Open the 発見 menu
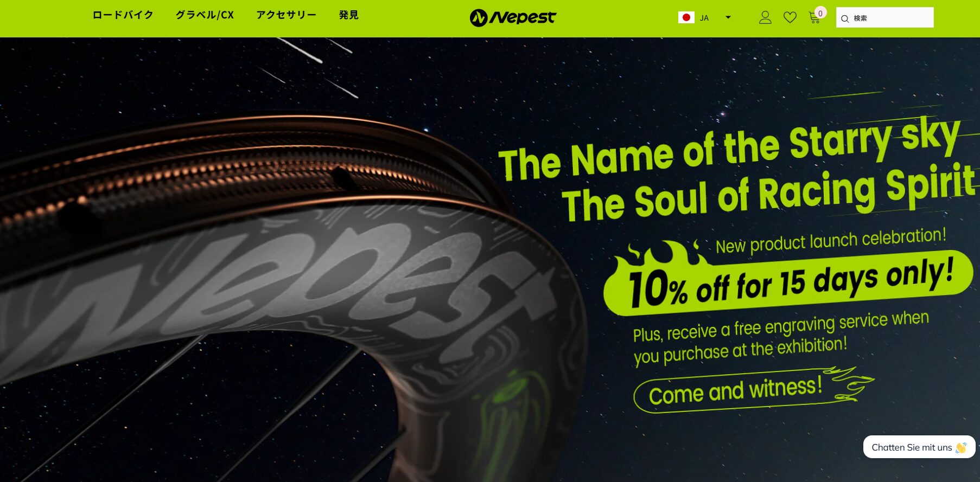Image resolution: width=980 pixels, height=482 pixels. tap(348, 15)
